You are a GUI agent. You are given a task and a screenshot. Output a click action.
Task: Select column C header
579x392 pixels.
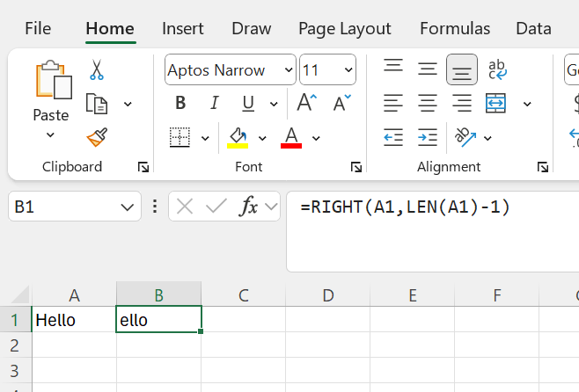(244, 295)
